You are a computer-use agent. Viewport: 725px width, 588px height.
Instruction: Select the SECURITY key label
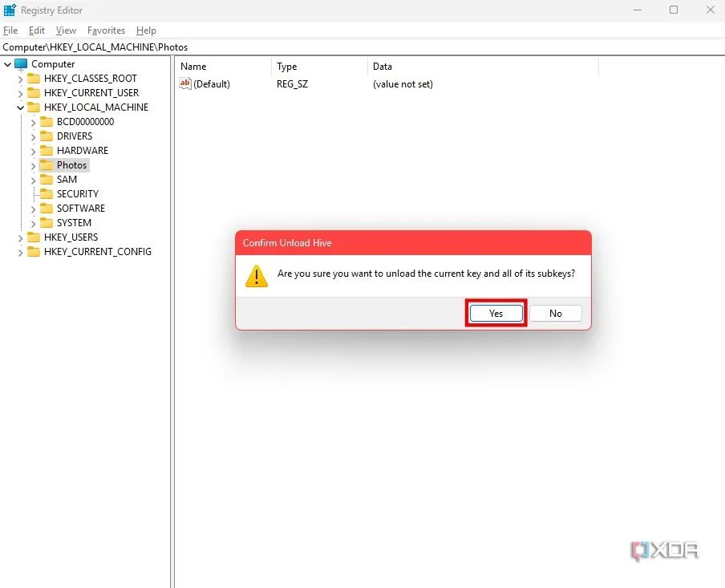[x=78, y=193]
